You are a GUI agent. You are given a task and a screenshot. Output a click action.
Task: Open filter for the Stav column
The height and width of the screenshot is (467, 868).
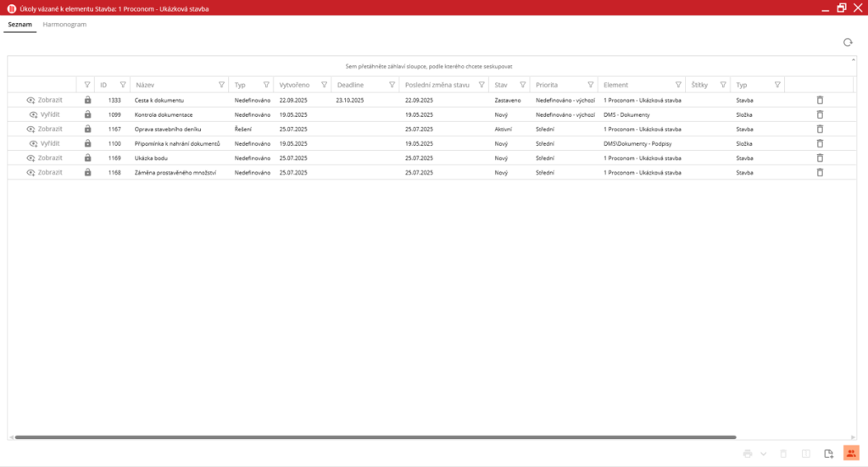click(522, 85)
